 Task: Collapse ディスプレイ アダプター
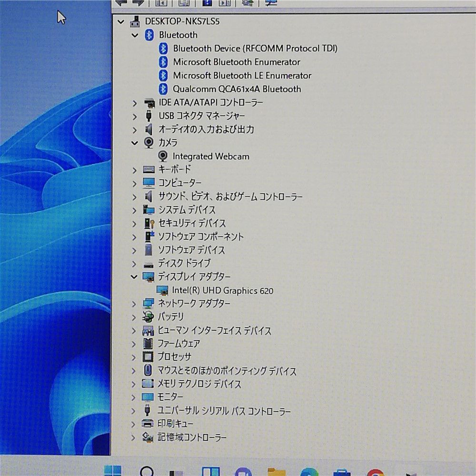pos(134,277)
